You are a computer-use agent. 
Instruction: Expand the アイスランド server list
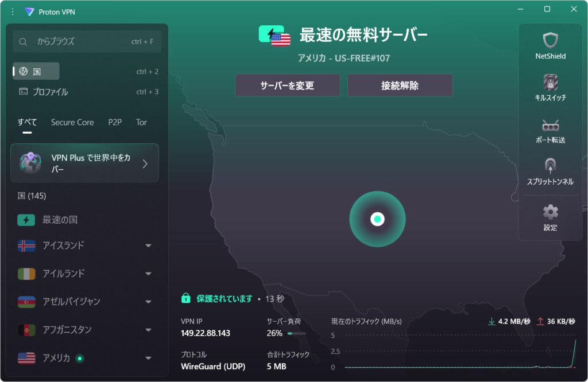click(x=148, y=245)
